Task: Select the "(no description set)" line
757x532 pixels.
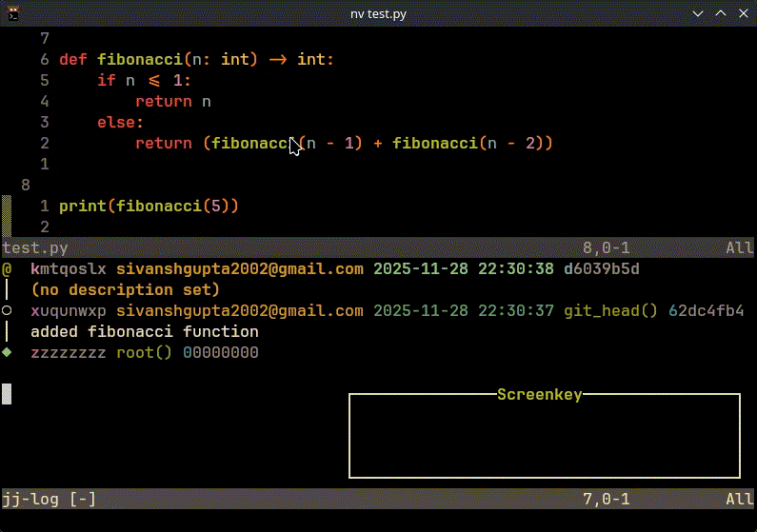Action: coord(125,290)
